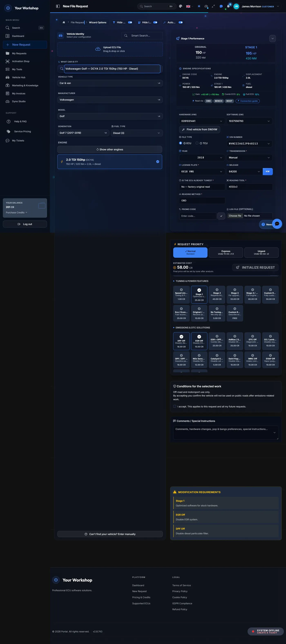The width and height of the screenshot is (286, 644).
Task: Click the JM user avatar
Action: 236,6
